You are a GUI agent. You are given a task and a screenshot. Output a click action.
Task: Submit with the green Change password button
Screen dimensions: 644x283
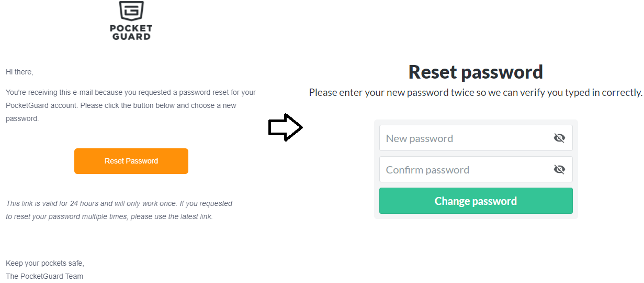(x=476, y=201)
